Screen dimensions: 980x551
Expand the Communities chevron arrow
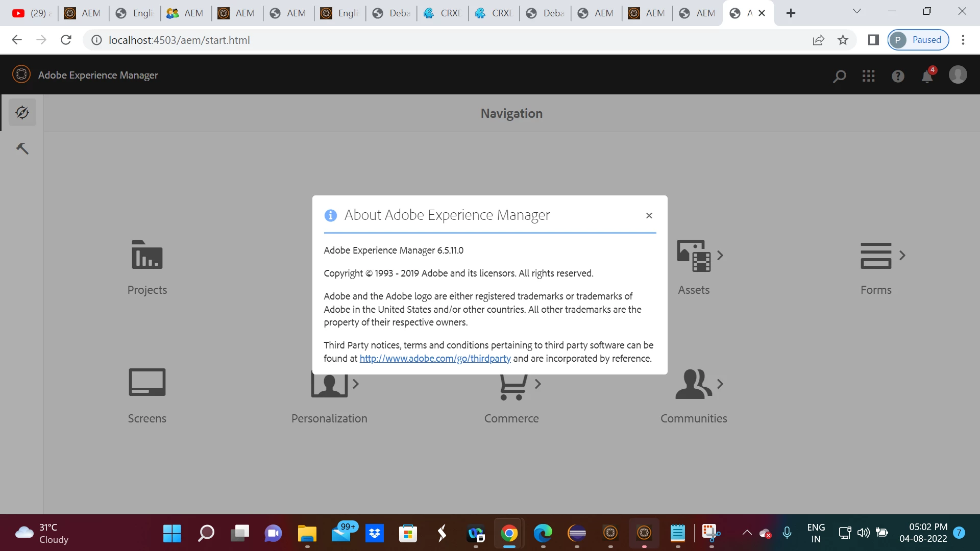coord(720,384)
